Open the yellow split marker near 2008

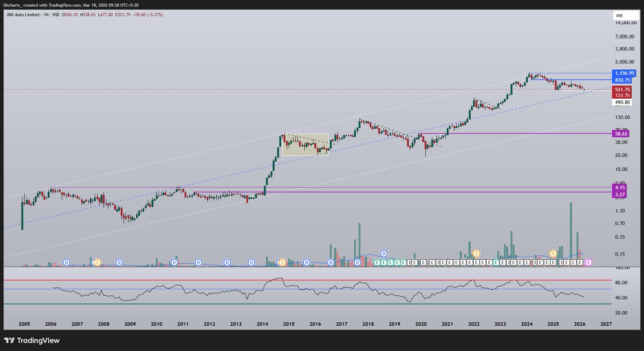point(97,262)
